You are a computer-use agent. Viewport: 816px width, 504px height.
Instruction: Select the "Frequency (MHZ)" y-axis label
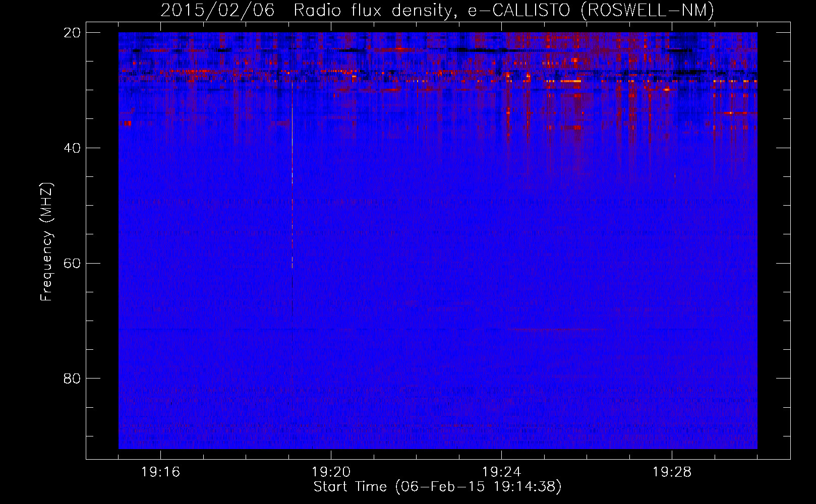[46, 242]
